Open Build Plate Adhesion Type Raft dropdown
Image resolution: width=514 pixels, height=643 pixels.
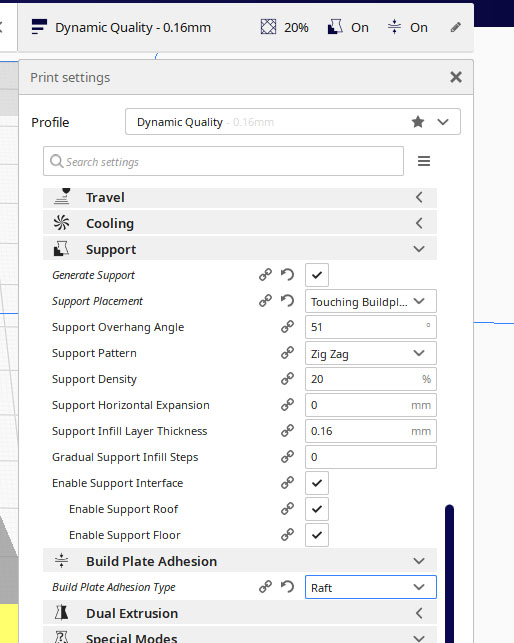[371, 587]
